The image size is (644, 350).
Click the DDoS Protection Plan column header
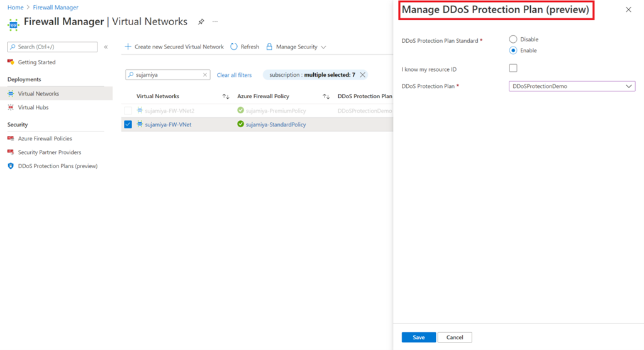365,96
